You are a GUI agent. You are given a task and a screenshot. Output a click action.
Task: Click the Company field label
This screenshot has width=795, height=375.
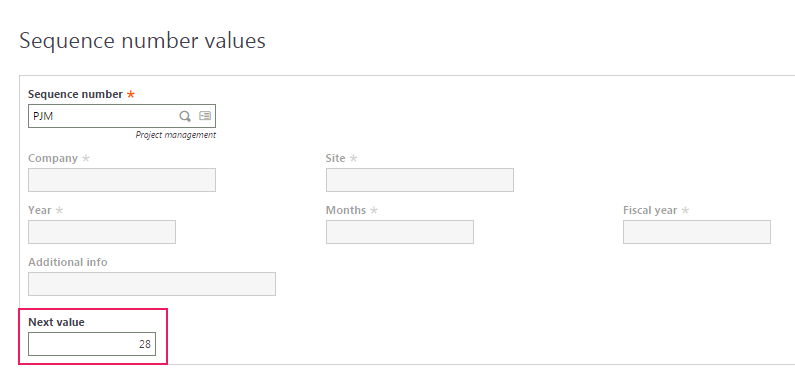click(x=53, y=158)
